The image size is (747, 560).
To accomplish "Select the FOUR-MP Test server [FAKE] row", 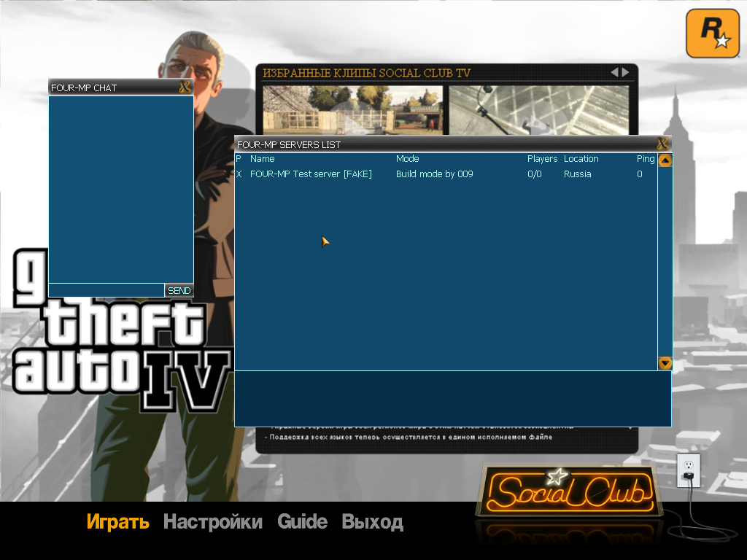I will (x=311, y=174).
